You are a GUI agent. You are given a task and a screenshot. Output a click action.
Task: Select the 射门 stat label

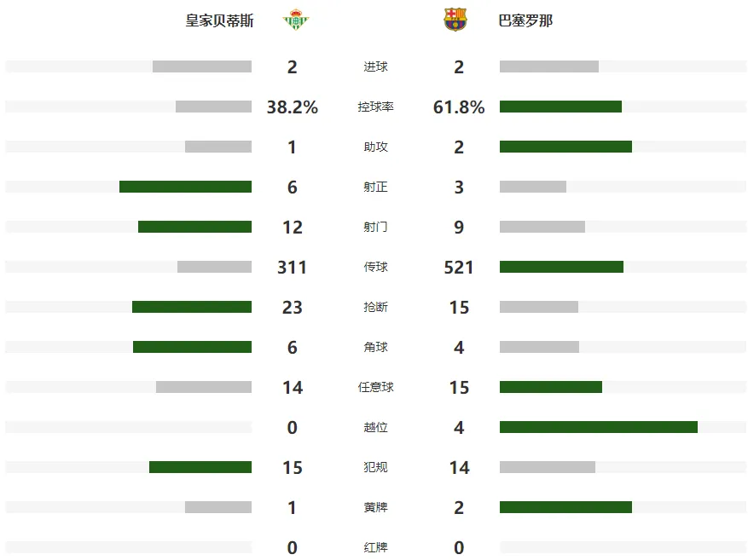click(x=375, y=227)
